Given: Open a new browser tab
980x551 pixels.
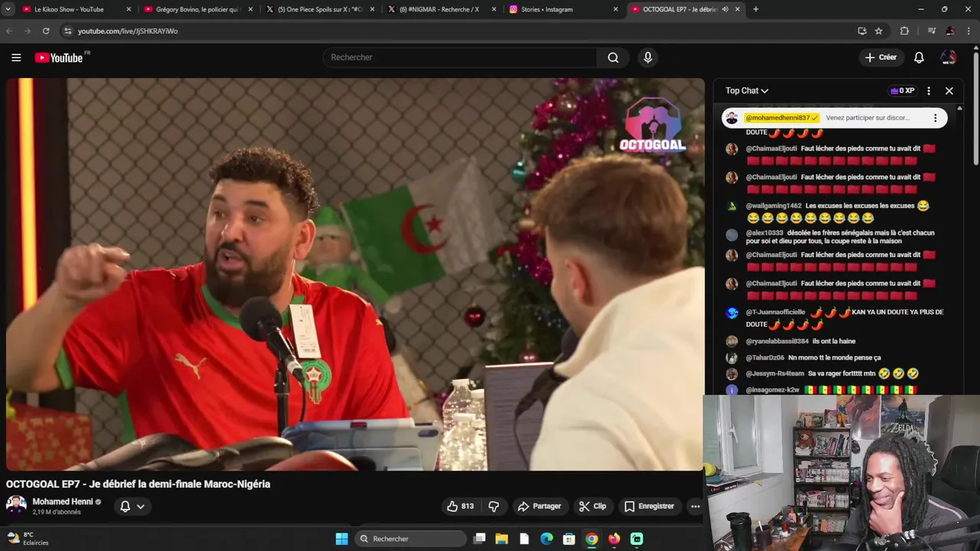Looking at the screenshot, I should tap(756, 9).
